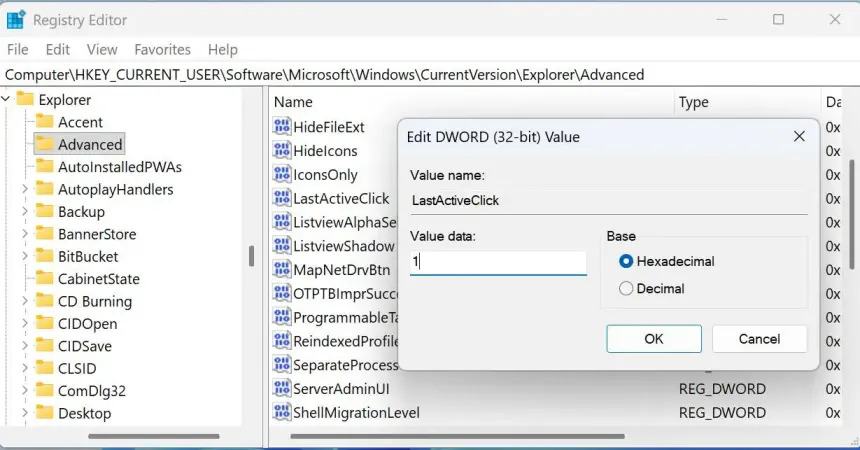Expand the AutoplayHandlers key
The width and height of the screenshot is (860, 450).
[x=25, y=189]
